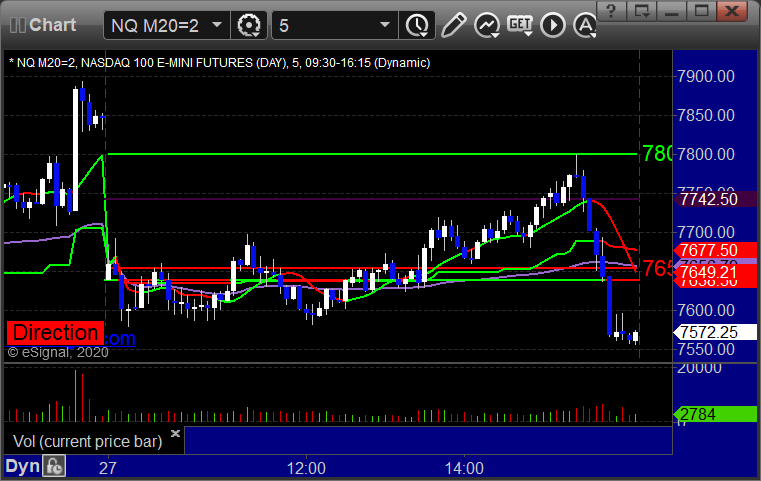Viewport: 761px width, 481px height.
Task: Click the green 780 line label
Action: 657,154
